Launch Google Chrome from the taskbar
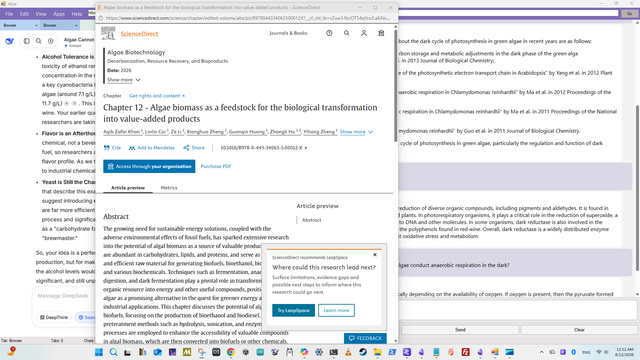The width and height of the screenshot is (640, 360). coord(231,352)
